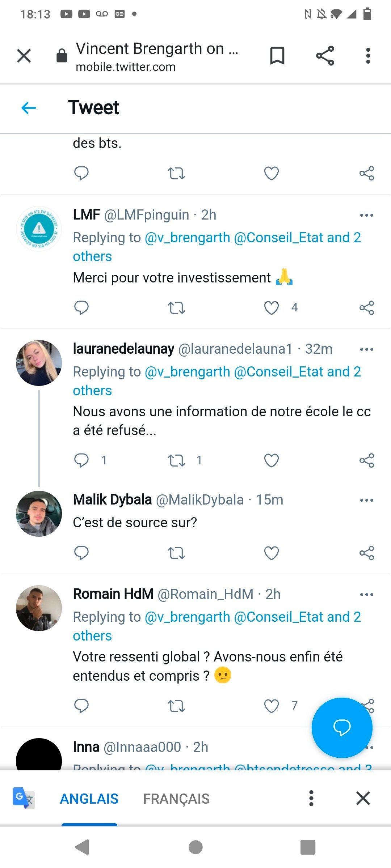Tap the blue compose reply button
391x868 pixels.
click(x=342, y=727)
